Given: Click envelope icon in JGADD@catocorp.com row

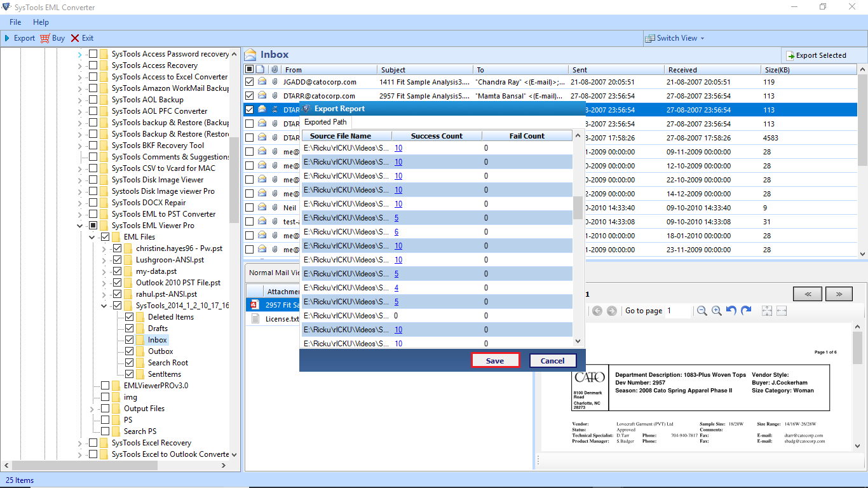Looking at the screenshot, I should (262, 82).
